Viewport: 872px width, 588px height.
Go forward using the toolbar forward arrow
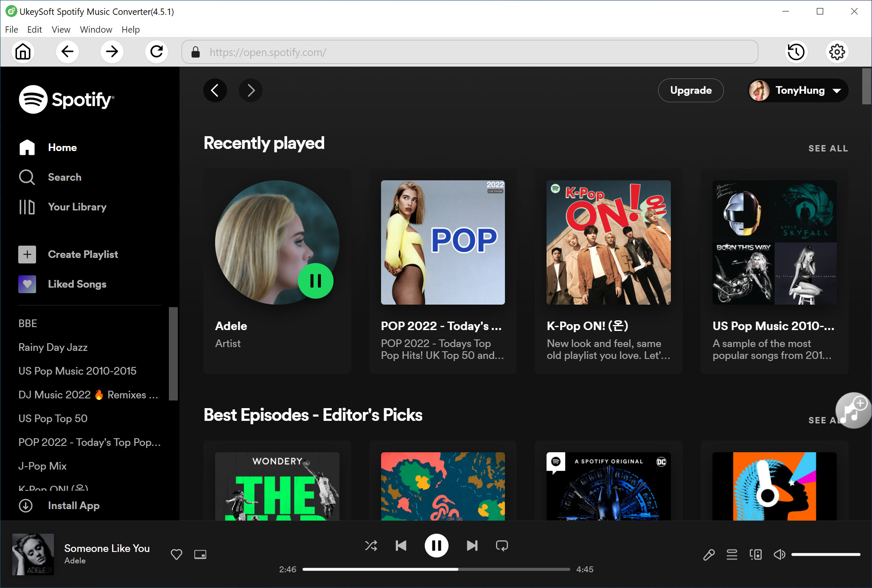[112, 52]
